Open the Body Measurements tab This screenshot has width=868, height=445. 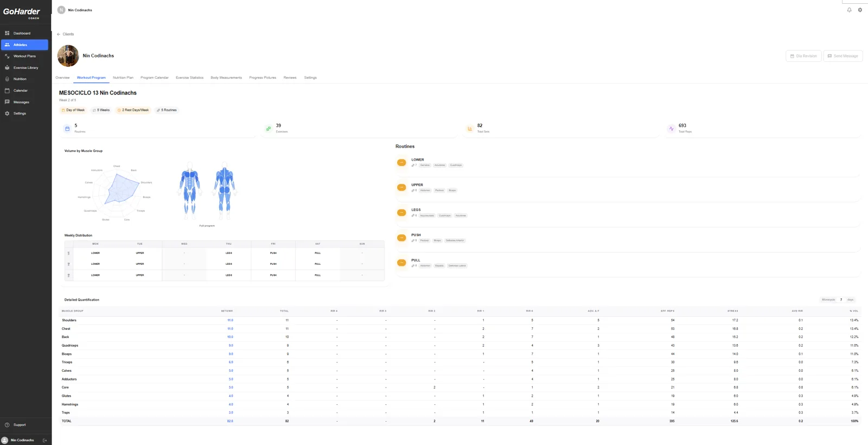point(226,78)
